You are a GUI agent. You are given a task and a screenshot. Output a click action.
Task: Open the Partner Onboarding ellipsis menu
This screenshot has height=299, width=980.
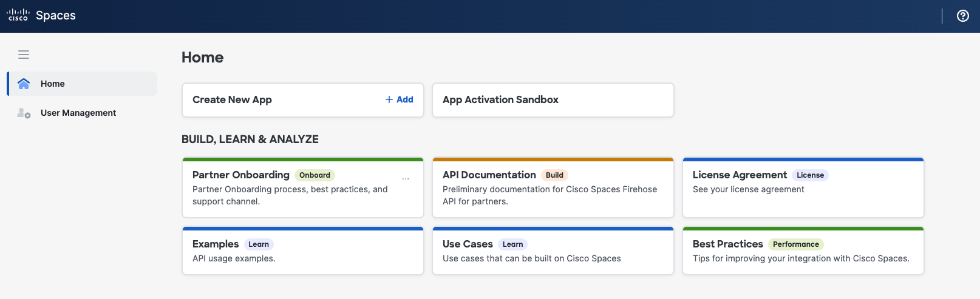[x=406, y=178]
